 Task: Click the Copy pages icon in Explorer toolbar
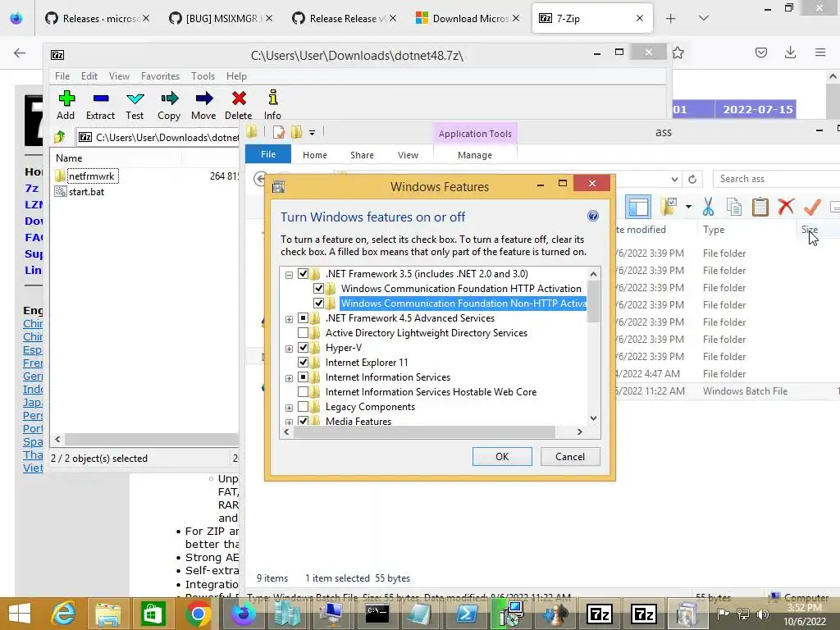[x=734, y=206]
